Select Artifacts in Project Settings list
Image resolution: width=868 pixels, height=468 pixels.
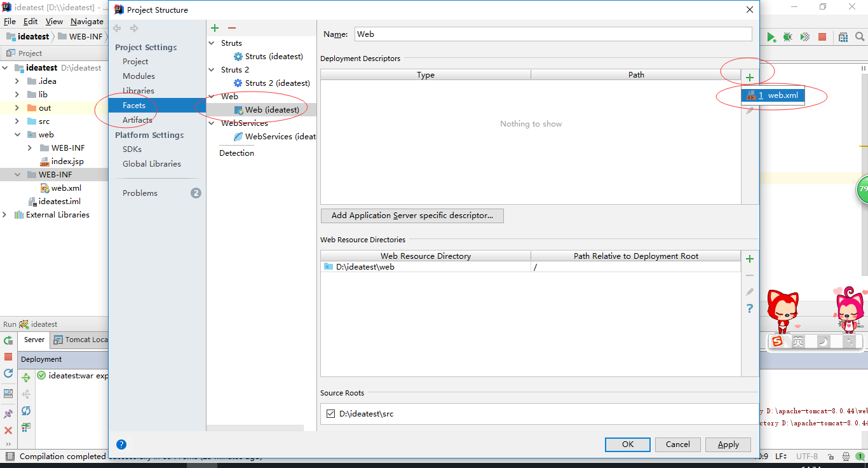coord(137,120)
